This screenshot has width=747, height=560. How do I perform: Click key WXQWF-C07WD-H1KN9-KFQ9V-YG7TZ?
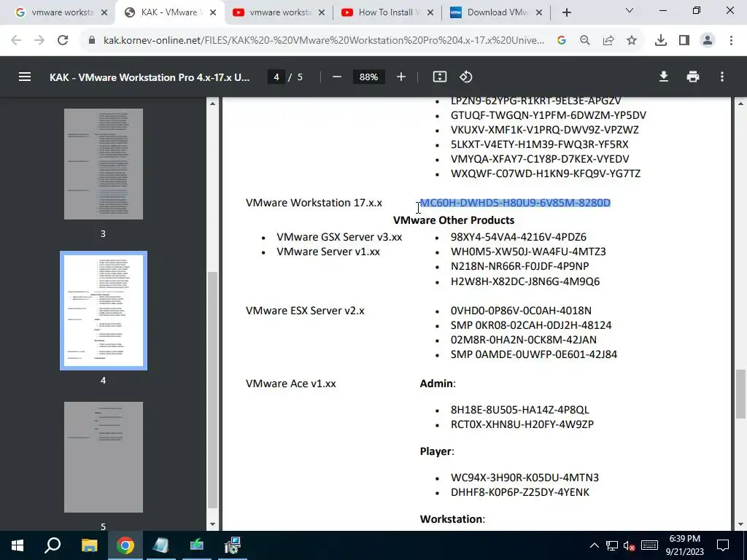pyautogui.click(x=546, y=174)
